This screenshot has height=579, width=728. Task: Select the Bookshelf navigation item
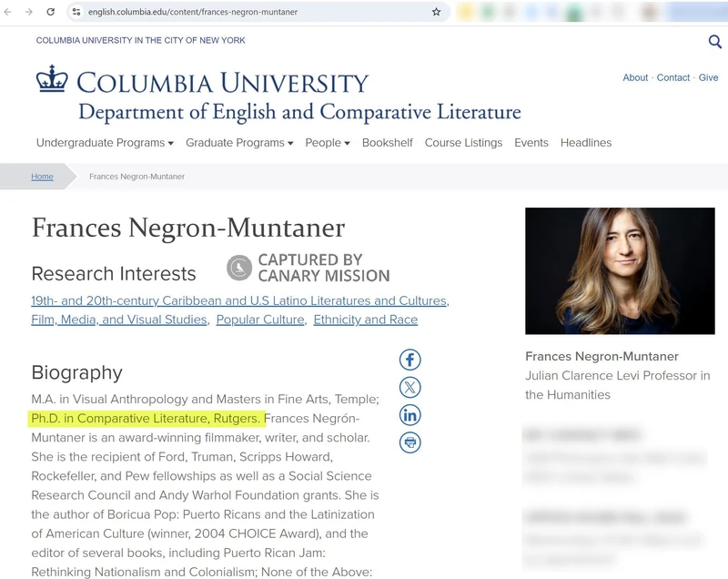coord(387,143)
